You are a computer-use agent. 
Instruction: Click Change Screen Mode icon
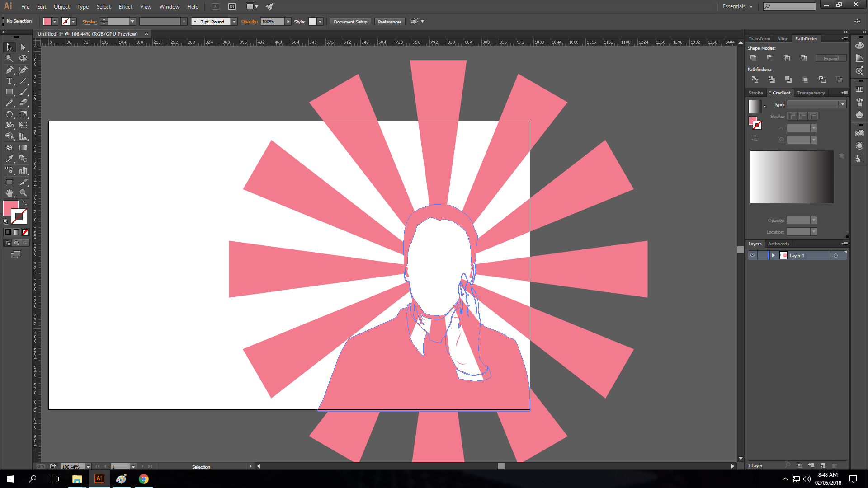(x=15, y=255)
